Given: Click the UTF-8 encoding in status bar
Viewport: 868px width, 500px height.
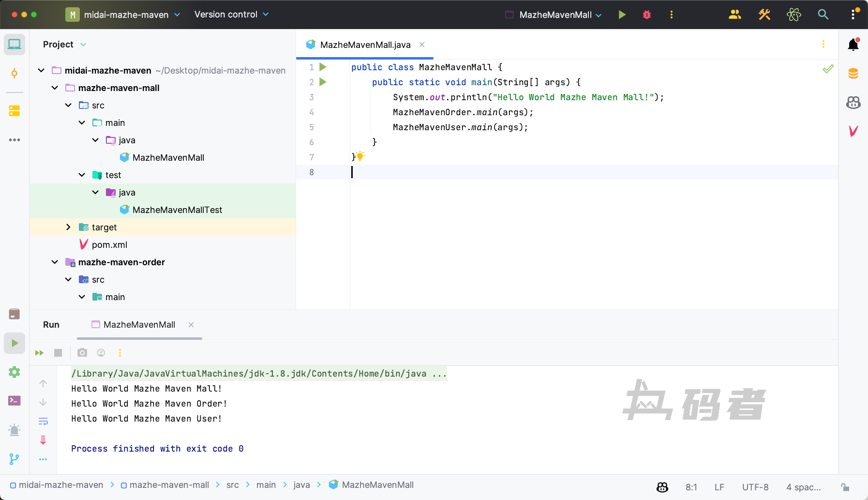Looking at the screenshot, I should 755,487.
